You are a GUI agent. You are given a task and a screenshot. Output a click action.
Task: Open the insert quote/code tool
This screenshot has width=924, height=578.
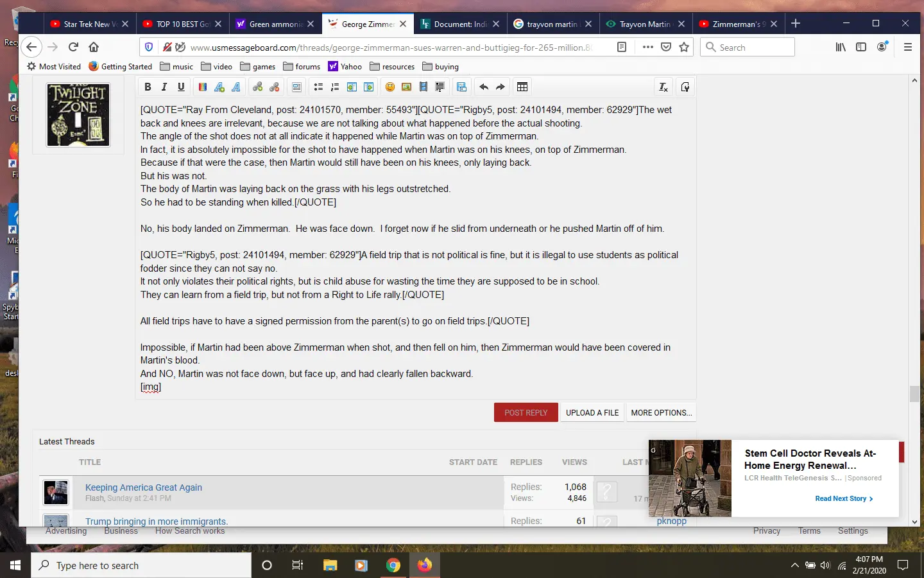440,87
